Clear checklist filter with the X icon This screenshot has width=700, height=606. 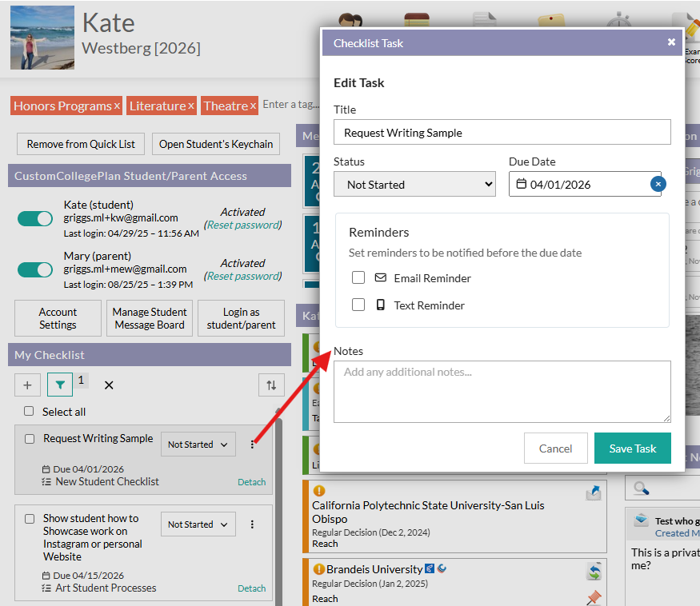[x=109, y=385]
